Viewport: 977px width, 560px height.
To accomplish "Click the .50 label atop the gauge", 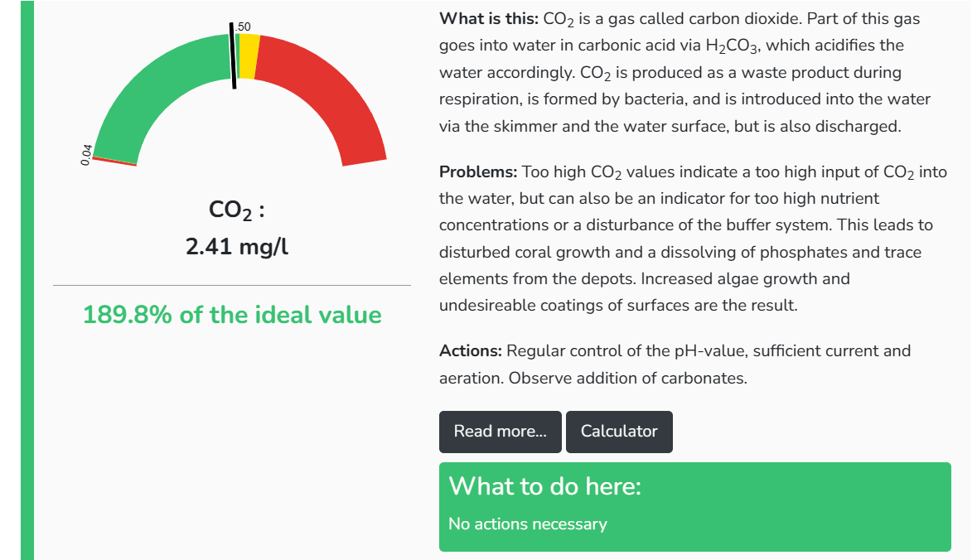I will (243, 27).
